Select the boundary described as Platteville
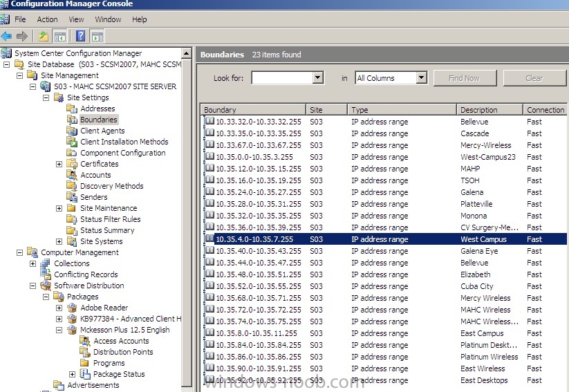 [384, 204]
